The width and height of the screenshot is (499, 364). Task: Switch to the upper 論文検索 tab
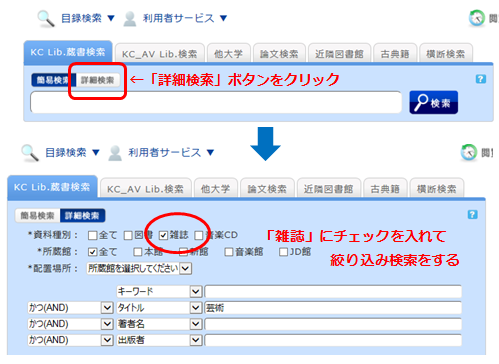pos(279,53)
